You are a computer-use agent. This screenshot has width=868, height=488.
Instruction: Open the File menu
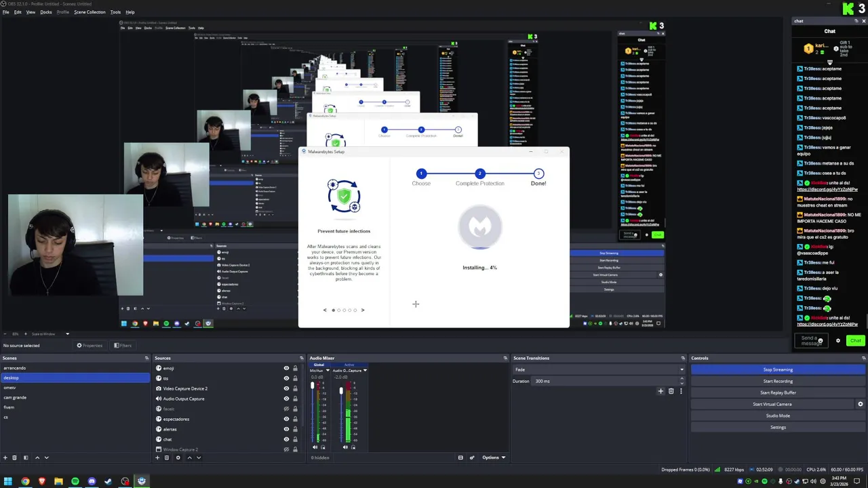pyautogui.click(x=6, y=12)
